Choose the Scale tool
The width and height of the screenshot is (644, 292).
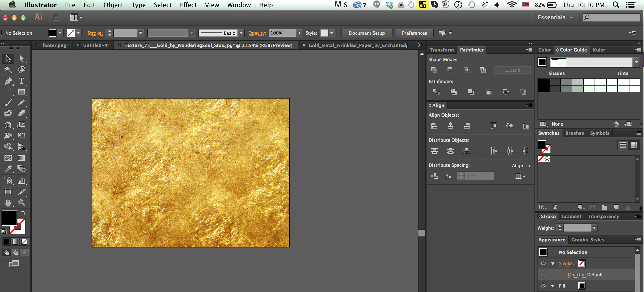[x=21, y=125]
